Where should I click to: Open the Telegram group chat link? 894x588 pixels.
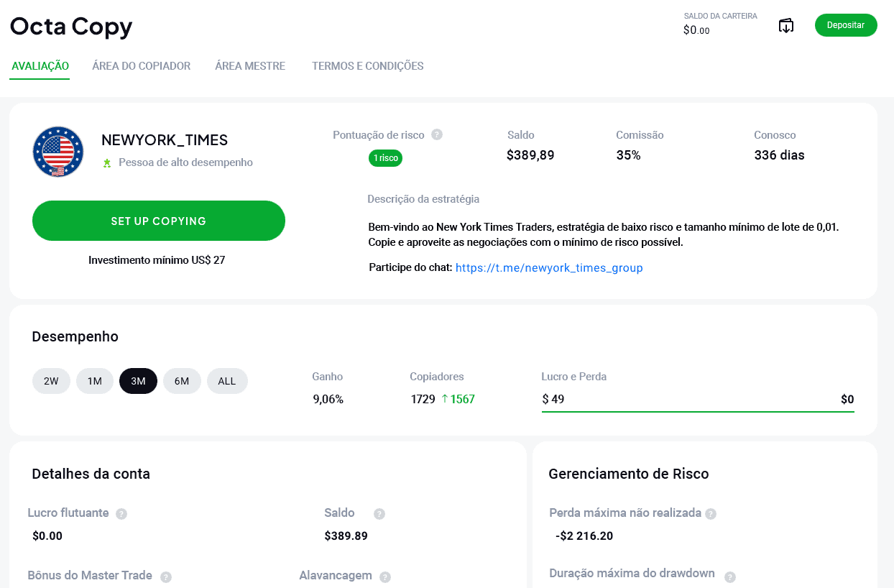click(x=549, y=267)
